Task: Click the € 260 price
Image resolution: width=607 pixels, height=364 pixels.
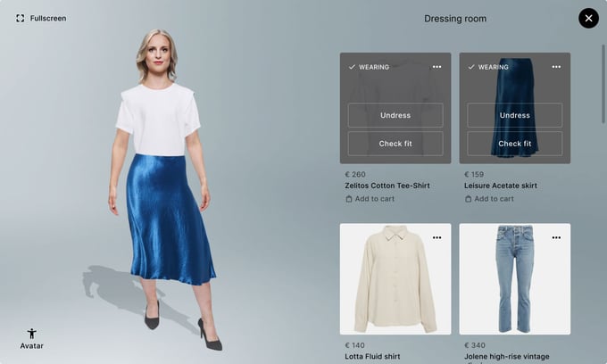Action: point(355,175)
